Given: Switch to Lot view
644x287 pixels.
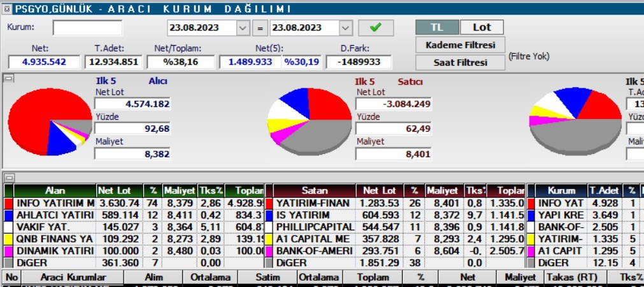Looking at the screenshot, I should 482,27.
